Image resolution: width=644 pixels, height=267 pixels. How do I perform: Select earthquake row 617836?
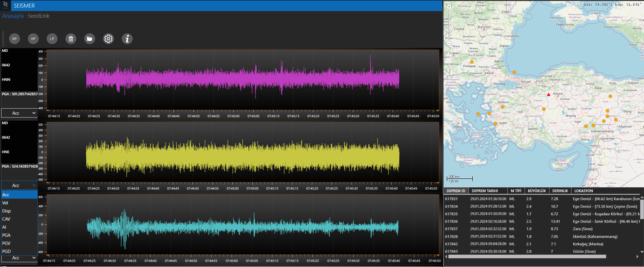click(542, 221)
